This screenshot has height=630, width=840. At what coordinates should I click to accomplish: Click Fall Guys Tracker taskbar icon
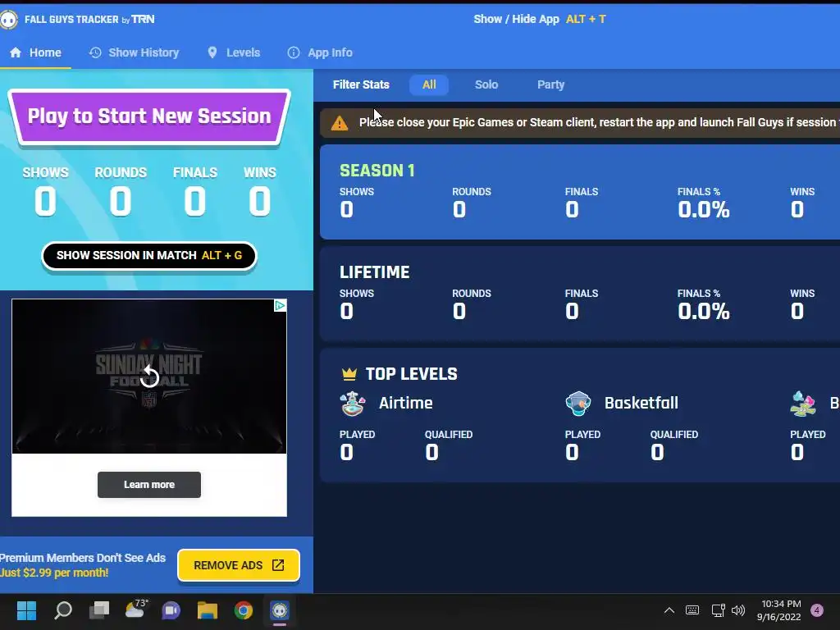(280, 610)
